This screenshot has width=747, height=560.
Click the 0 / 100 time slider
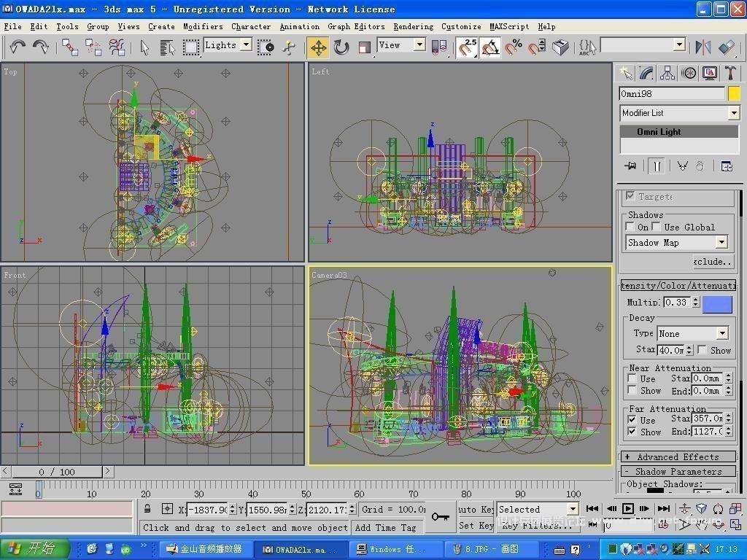(57, 472)
